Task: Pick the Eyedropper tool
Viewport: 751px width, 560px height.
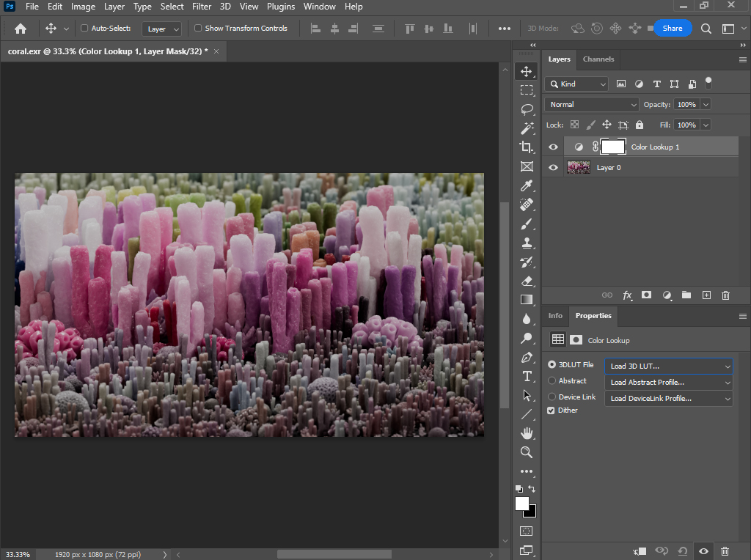Action: (x=527, y=185)
